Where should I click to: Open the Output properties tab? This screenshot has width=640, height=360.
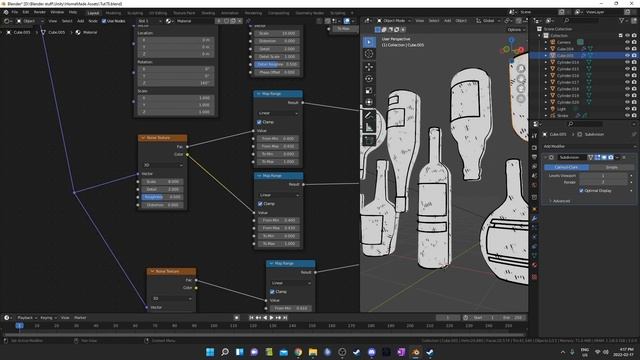click(534, 157)
